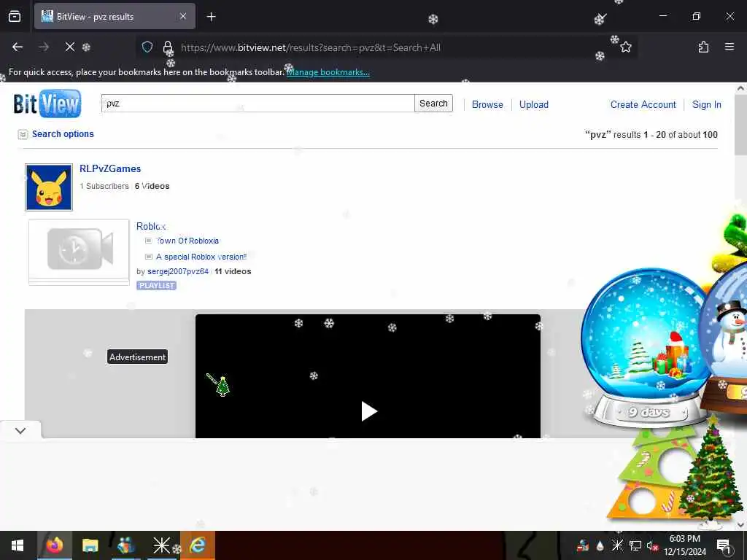Screen dimensions: 747x560
Task: Open Internet Explorer from the taskbar
Action: 197,545
